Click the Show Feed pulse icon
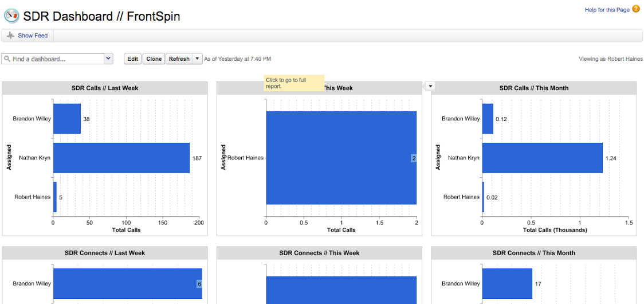This screenshot has width=644, height=304. point(10,36)
